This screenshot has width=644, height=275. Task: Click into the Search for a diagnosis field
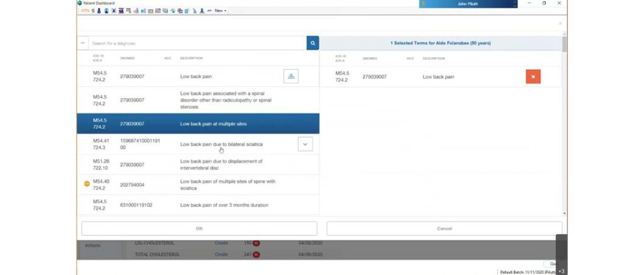click(197, 43)
